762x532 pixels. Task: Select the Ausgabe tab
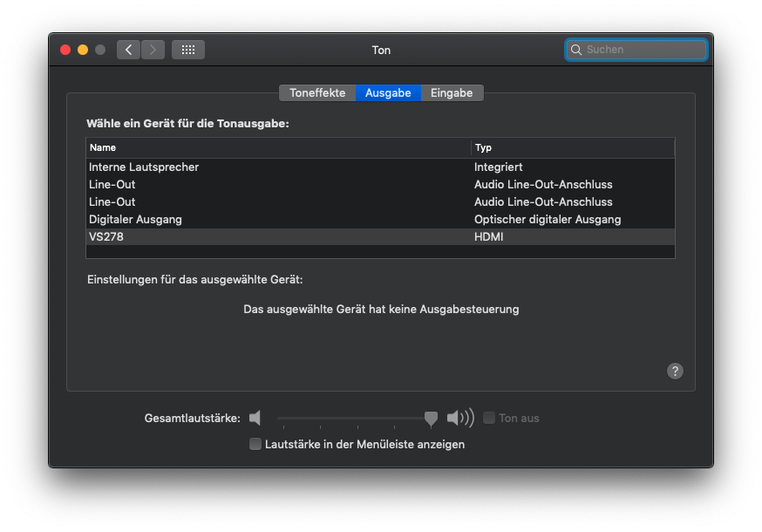388,93
